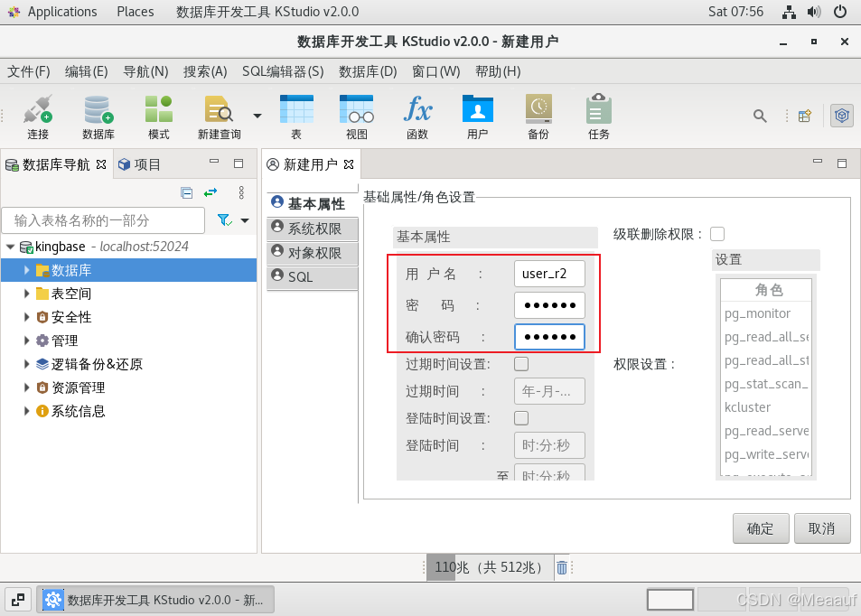The image size is (861, 616).
Task: Minimize the 数据库导航 panel
Action: [214, 162]
